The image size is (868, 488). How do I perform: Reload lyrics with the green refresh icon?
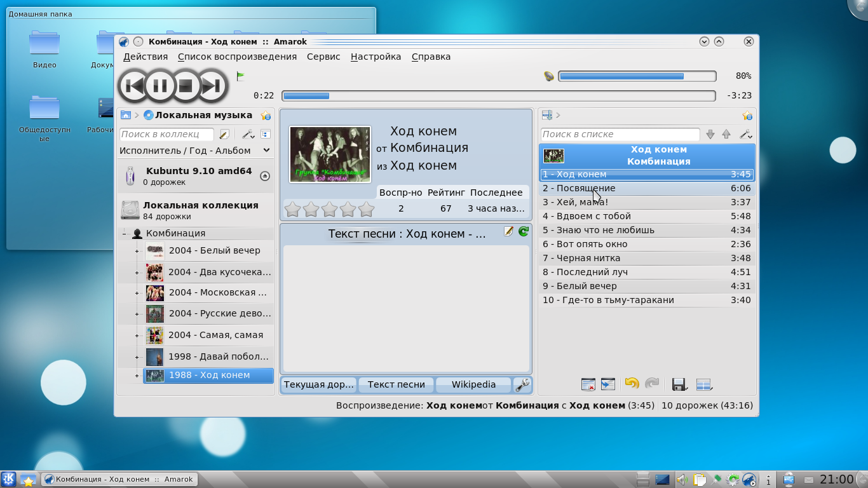pos(524,231)
